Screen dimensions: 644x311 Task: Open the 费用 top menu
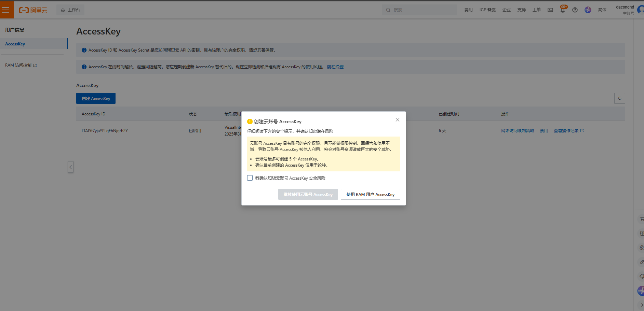468,10
